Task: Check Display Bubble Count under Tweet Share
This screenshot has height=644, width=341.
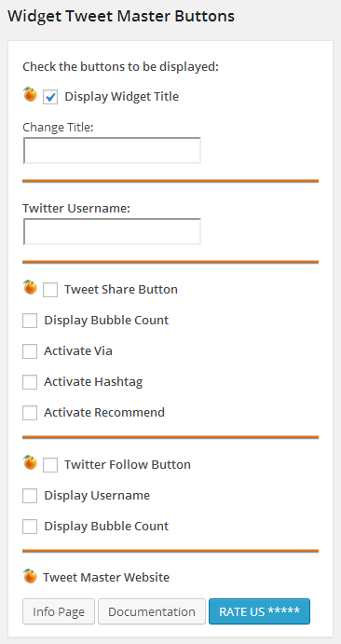Action: pyautogui.click(x=30, y=321)
